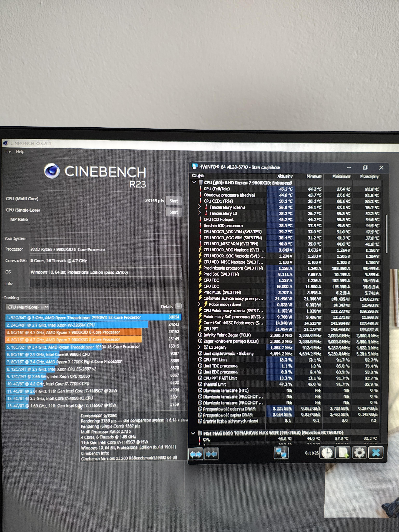399x532 pixels.
Task: Expand the L3 Zegary row
Action: click(x=199, y=347)
